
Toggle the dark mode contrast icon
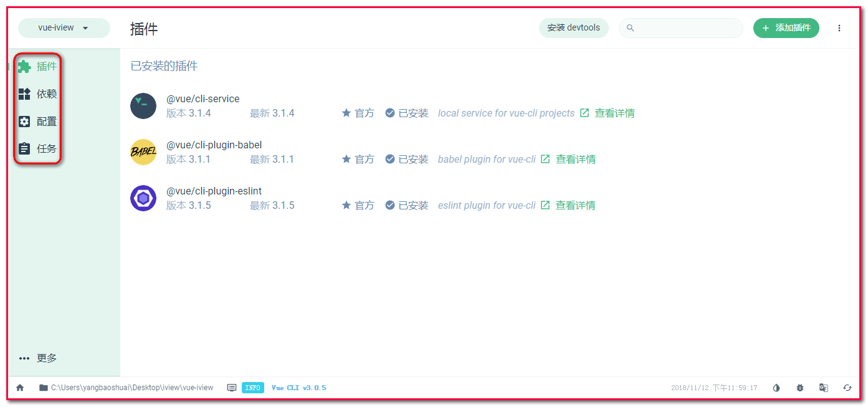(x=776, y=388)
